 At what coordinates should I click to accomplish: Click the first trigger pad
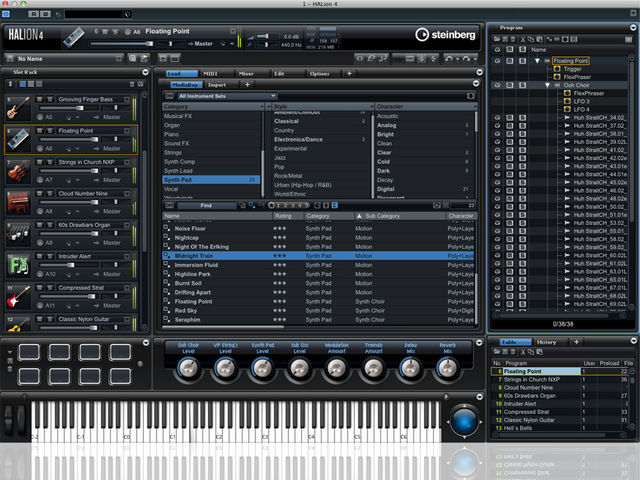pos(29,351)
